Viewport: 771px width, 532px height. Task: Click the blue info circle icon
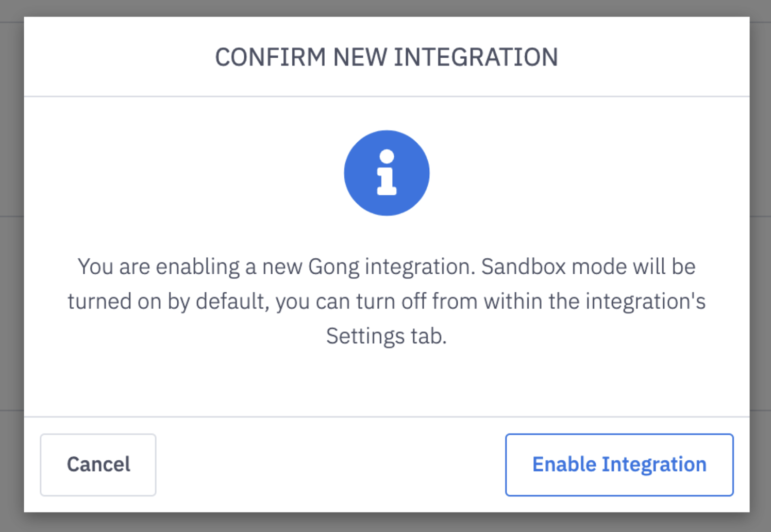387,173
